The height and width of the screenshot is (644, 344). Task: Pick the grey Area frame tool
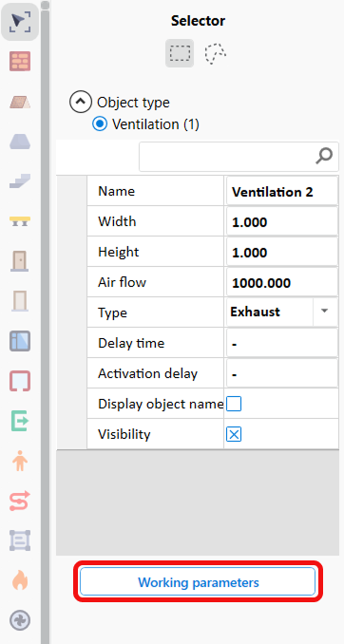point(20,540)
